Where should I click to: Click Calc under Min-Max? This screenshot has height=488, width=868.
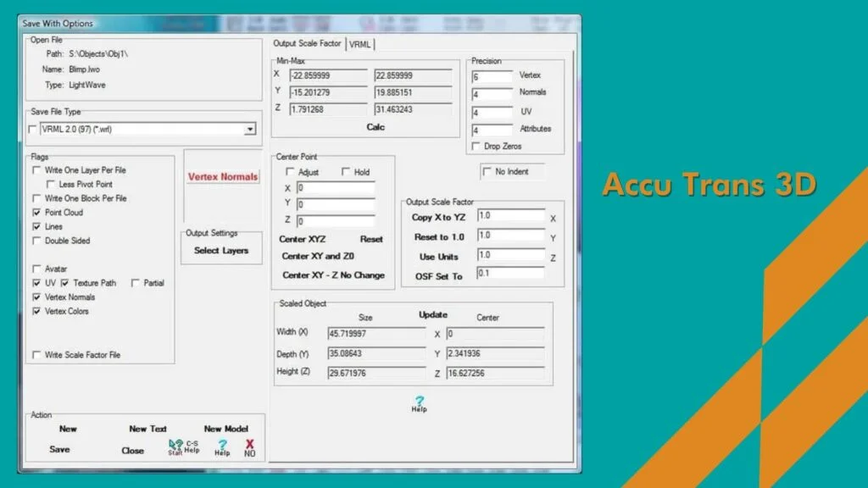pos(376,127)
